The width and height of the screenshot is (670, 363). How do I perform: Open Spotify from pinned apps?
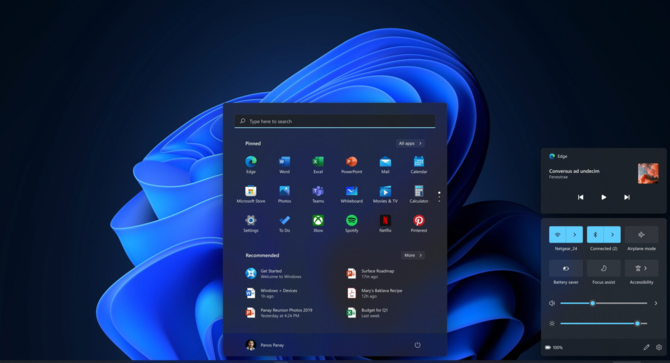pos(352,223)
